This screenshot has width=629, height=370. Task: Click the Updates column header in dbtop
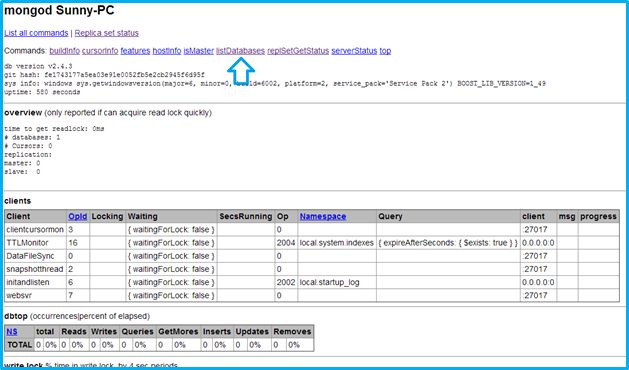pos(252,331)
